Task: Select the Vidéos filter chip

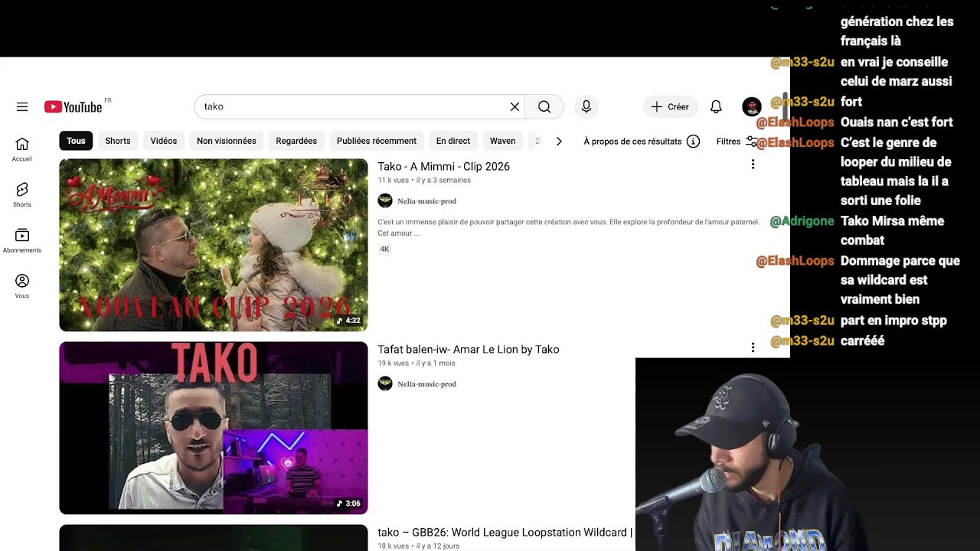Action: pos(164,141)
